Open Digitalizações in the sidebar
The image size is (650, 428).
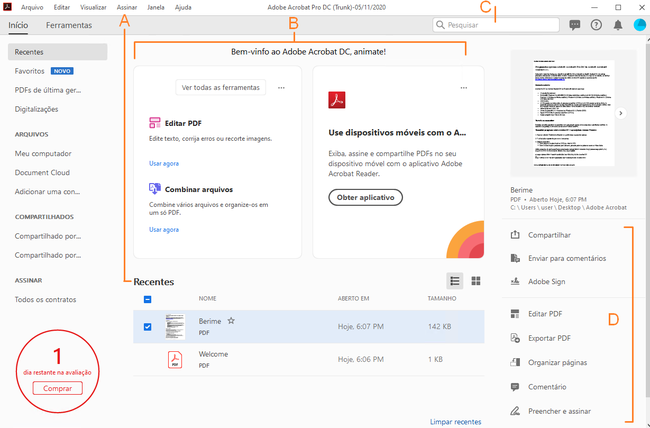coord(36,109)
